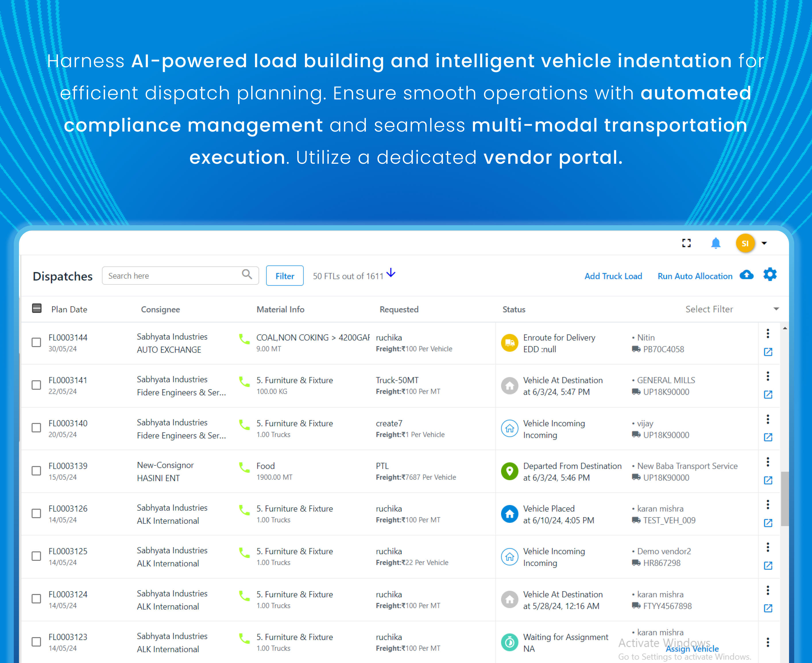Open the three-dot menu on row FL0003141
The height and width of the screenshot is (663, 812).
click(x=768, y=376)
